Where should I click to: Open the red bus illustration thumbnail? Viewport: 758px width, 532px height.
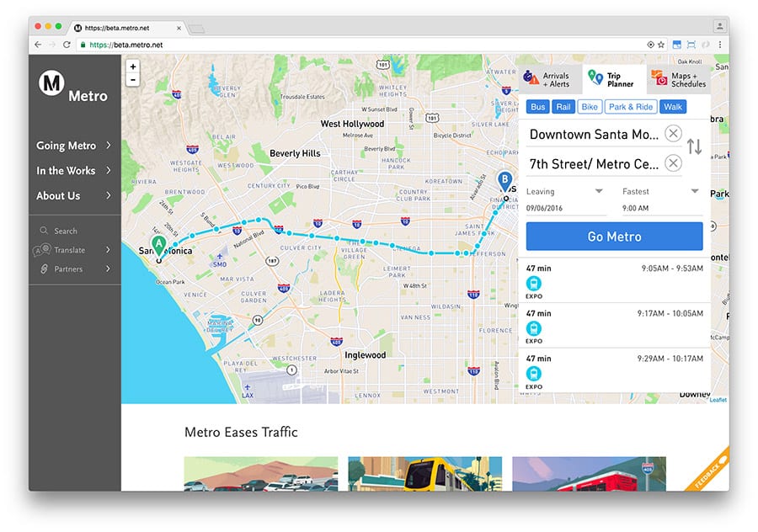[589, 474]
